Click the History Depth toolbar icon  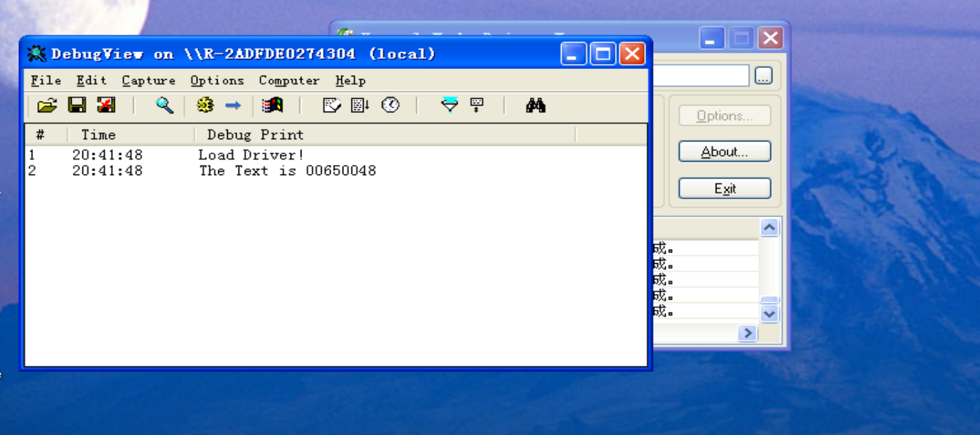(477, 105)
